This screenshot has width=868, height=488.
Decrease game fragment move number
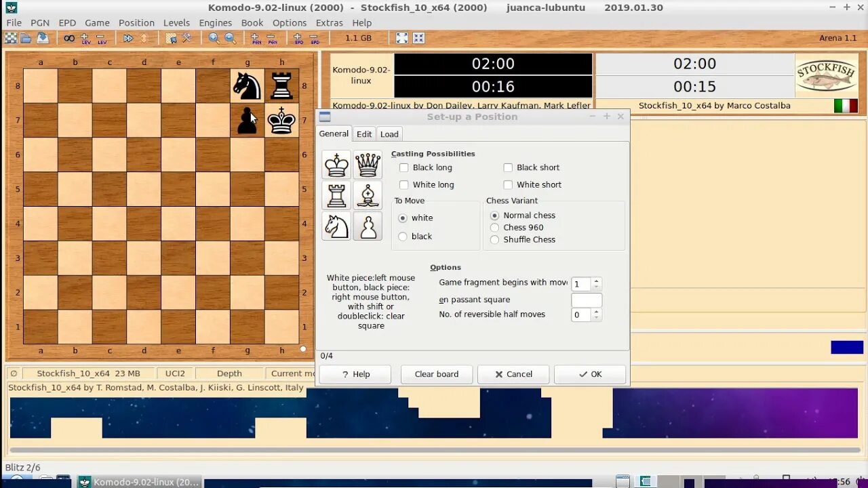(x=597, y=287)
